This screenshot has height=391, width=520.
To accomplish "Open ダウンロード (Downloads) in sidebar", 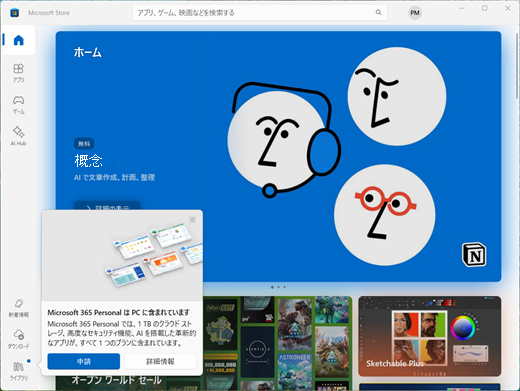I will pyautogui.click(x=18, y=339).
